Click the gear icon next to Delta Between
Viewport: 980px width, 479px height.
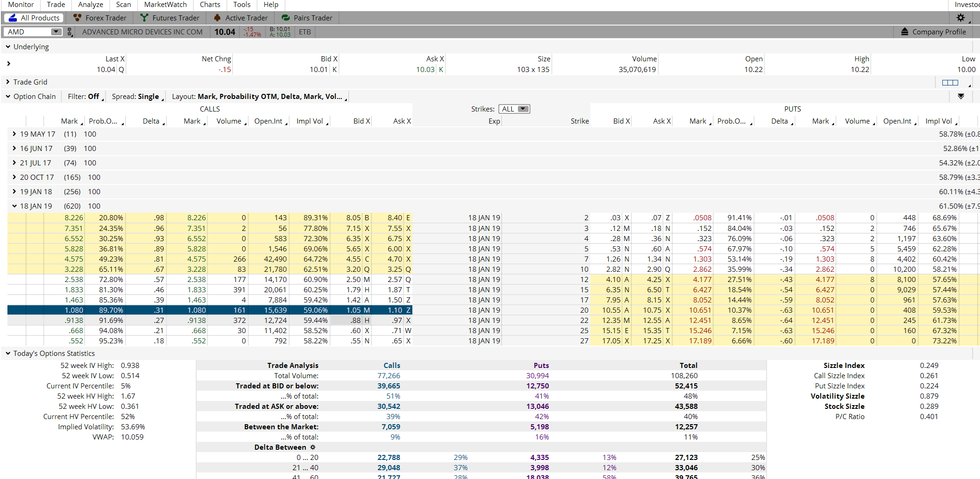tap(313, 447)
